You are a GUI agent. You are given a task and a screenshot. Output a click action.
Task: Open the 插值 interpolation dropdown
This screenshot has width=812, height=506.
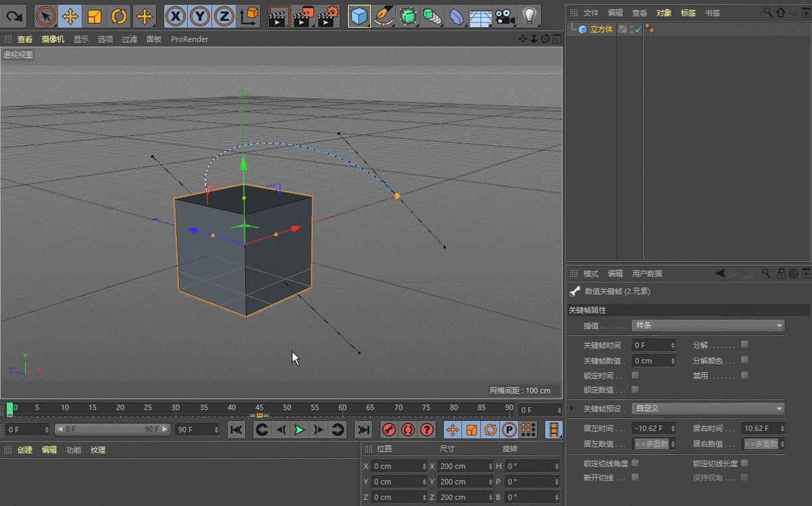click(708, 325)
